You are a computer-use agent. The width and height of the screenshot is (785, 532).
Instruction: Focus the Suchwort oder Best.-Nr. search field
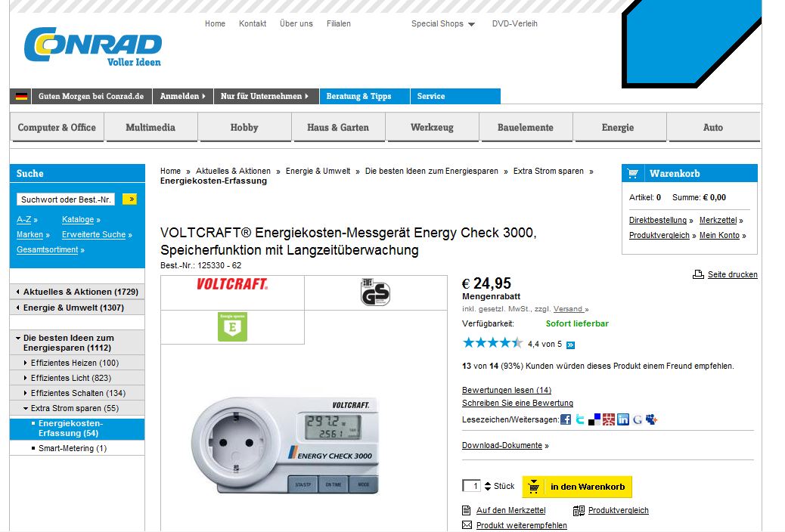(x=66, y=199)
